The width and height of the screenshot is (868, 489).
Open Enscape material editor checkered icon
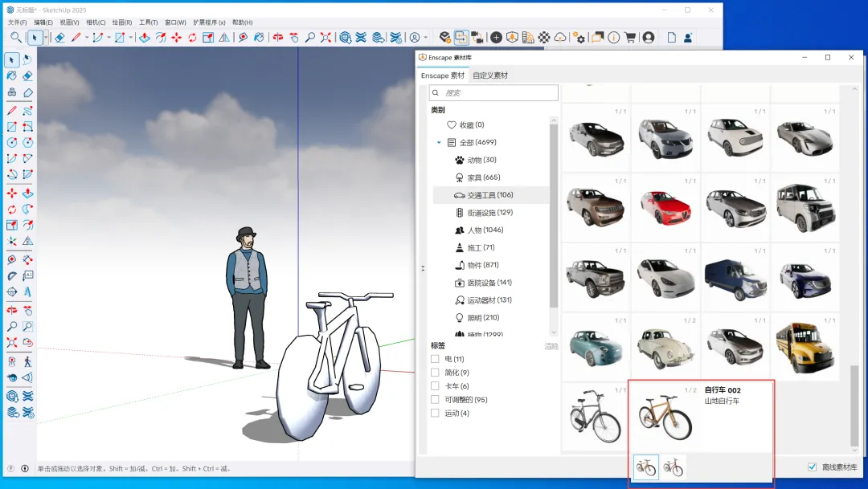(x=545, y=37)
